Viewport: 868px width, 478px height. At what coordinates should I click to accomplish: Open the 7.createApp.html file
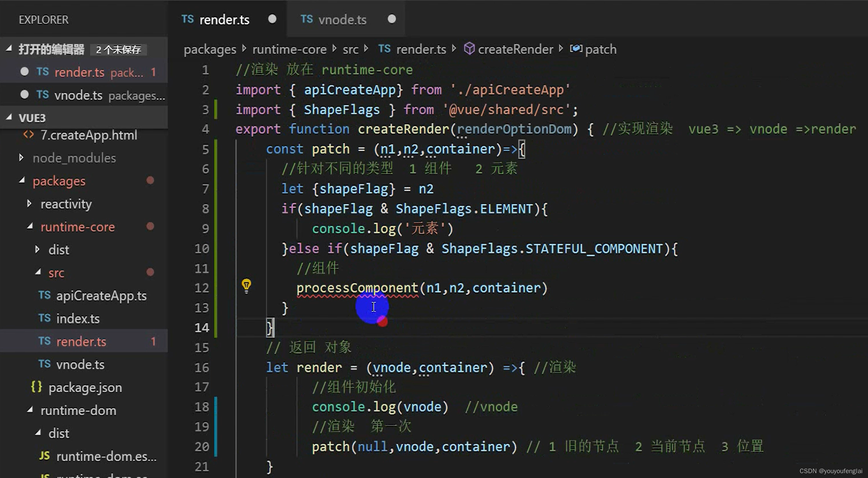coord(84,135)
